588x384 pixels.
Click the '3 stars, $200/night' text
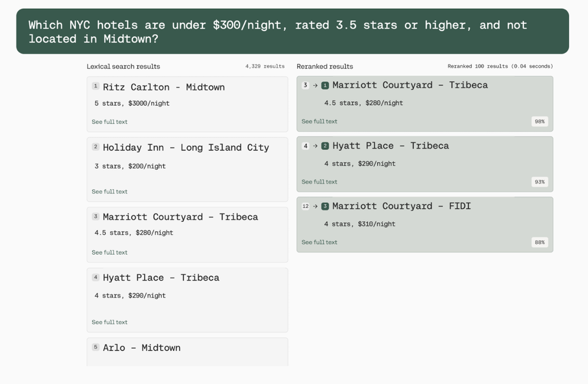coord(130,166)
